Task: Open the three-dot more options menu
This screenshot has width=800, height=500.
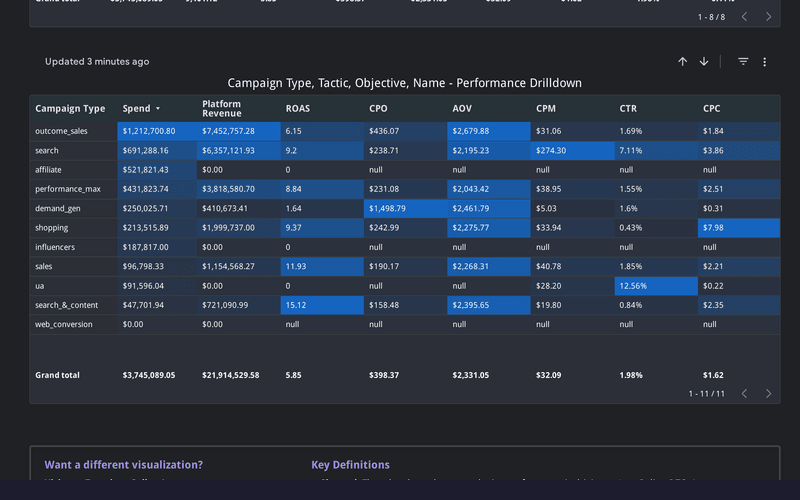Action: coord(765,62)
